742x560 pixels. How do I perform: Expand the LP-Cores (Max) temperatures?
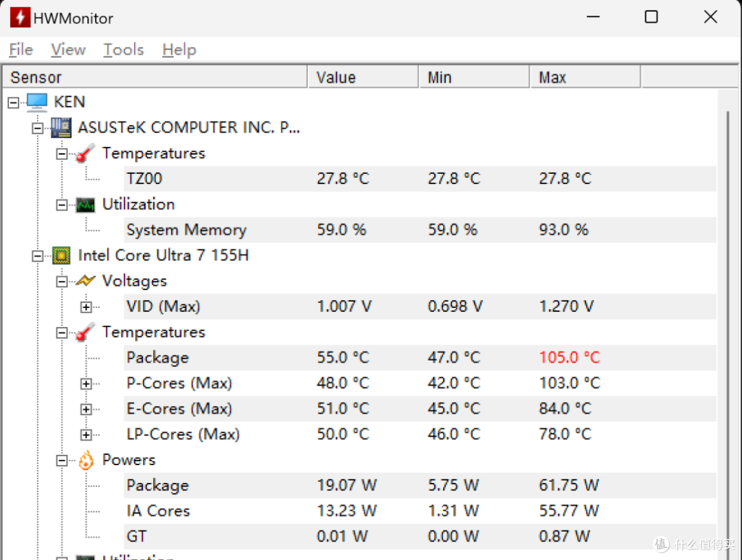[x=86, y=435]
